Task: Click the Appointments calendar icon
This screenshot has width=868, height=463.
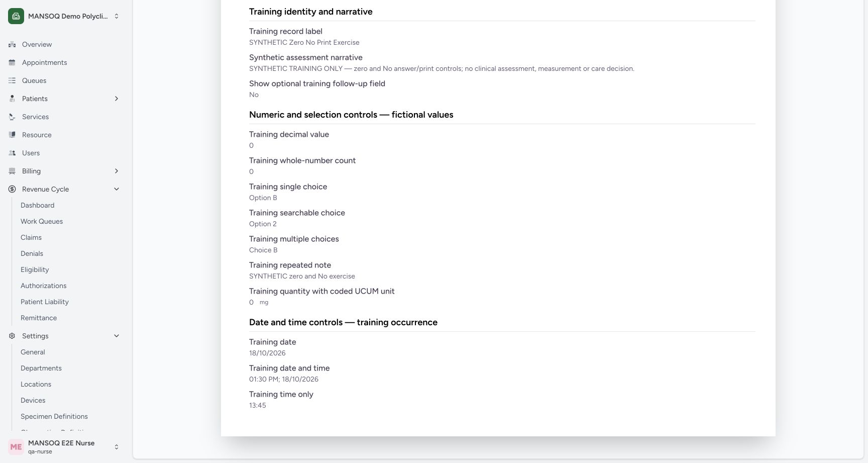Action: click(x=12, y=62)
